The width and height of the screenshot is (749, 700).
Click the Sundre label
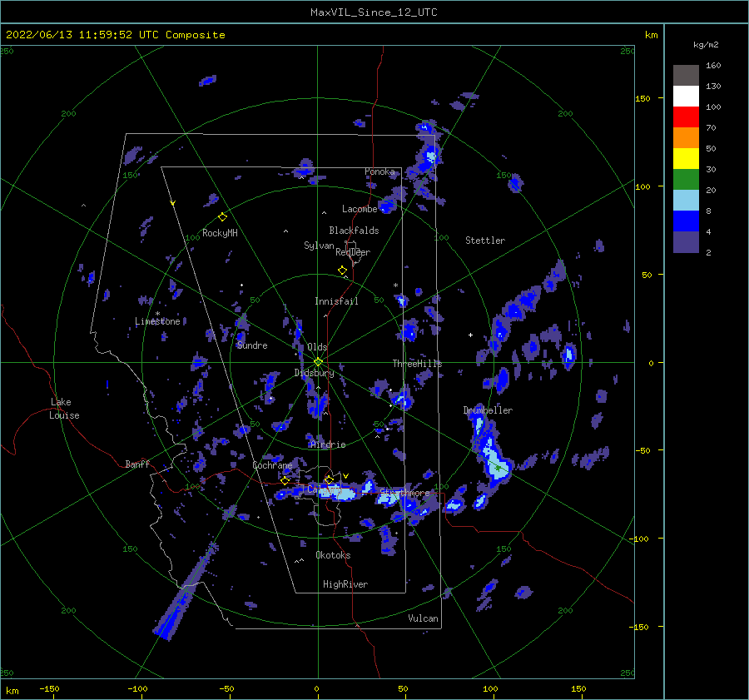tap(252, 345)
